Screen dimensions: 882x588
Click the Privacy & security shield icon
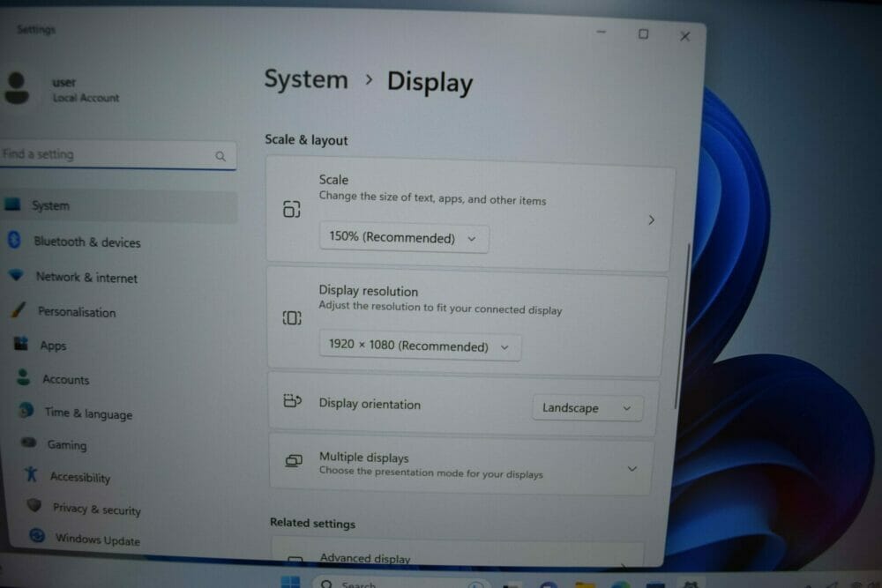(x=34, y=505)
